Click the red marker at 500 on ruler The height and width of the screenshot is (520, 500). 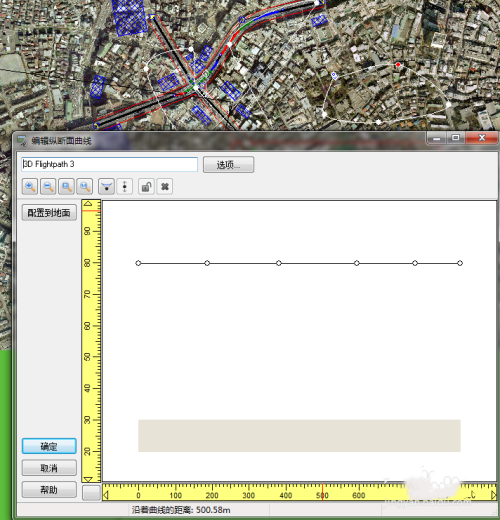pyautogui.click(x=322, y=492)
